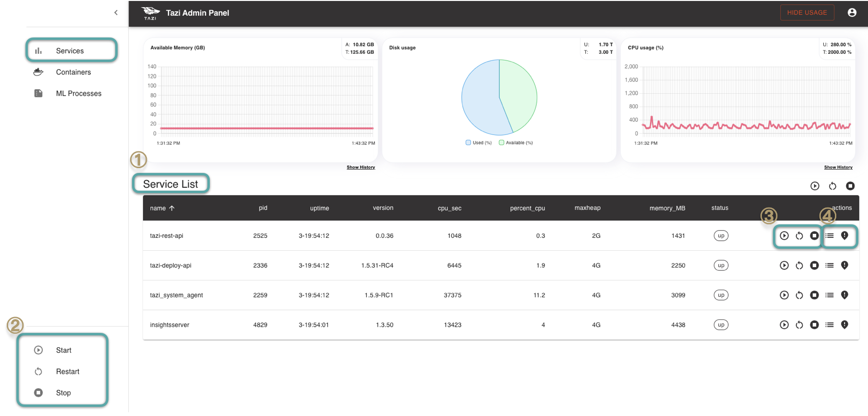Click the uptime column header
868x416 pixels.
[x=319, y=208]
